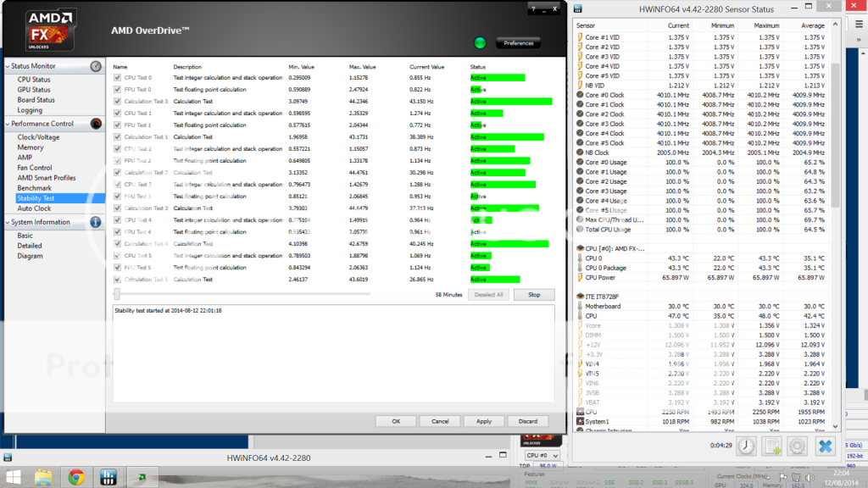The width and height of the screenshot is (868, 488).
Task: Open Google Chrome from the taskbar
Action: pyautogui.click(x=75, y=477)
